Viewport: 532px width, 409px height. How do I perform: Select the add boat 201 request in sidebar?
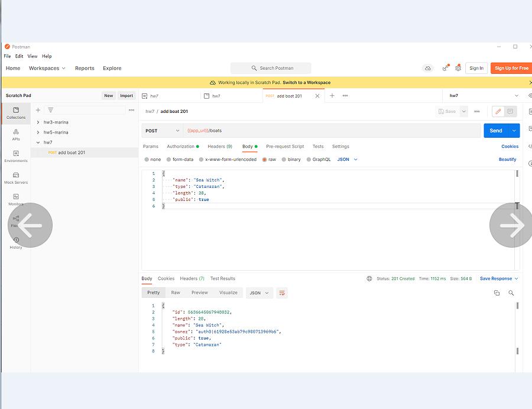[85, 152]
